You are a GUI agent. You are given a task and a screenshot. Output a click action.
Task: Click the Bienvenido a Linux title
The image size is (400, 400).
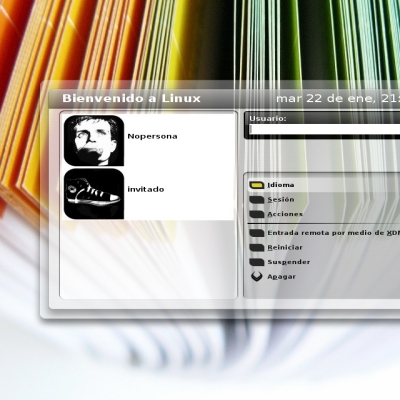click(131, 98)
